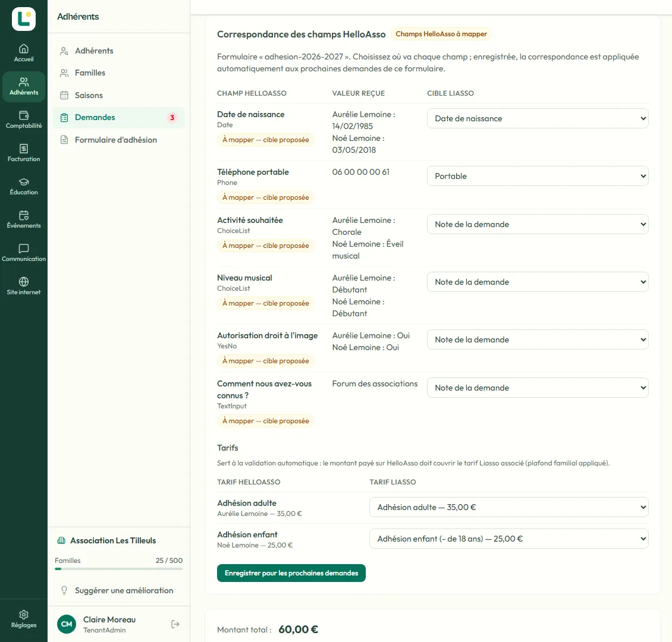Go to Adhérents submenu item

pos(119,51)
